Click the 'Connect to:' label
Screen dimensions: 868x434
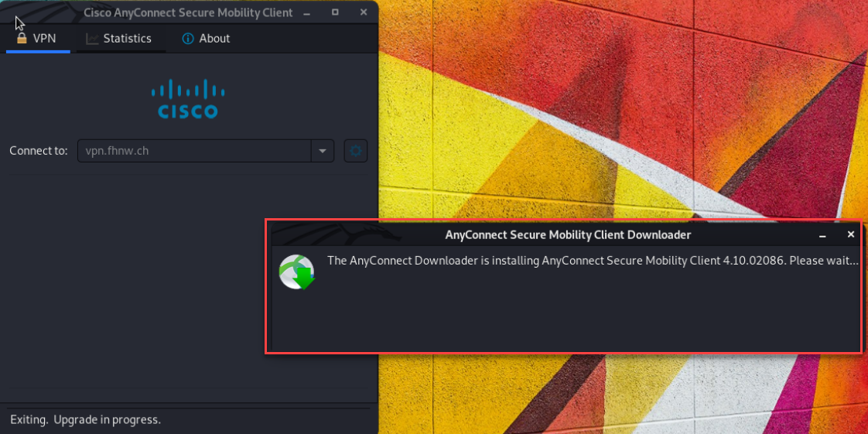39,151
